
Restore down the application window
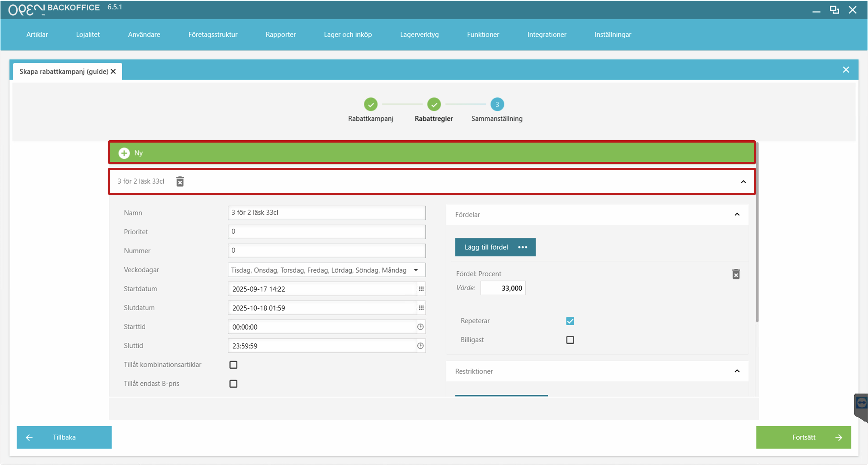(x=834, y=10)
